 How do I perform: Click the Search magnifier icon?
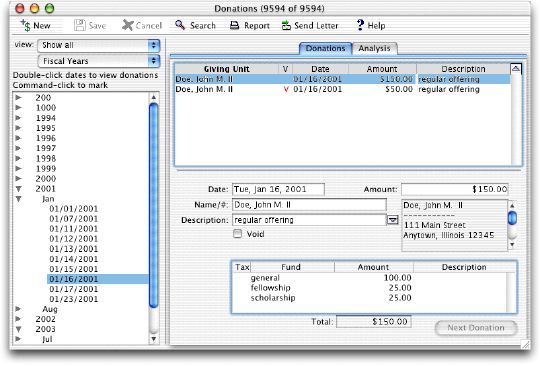point(180,25)
